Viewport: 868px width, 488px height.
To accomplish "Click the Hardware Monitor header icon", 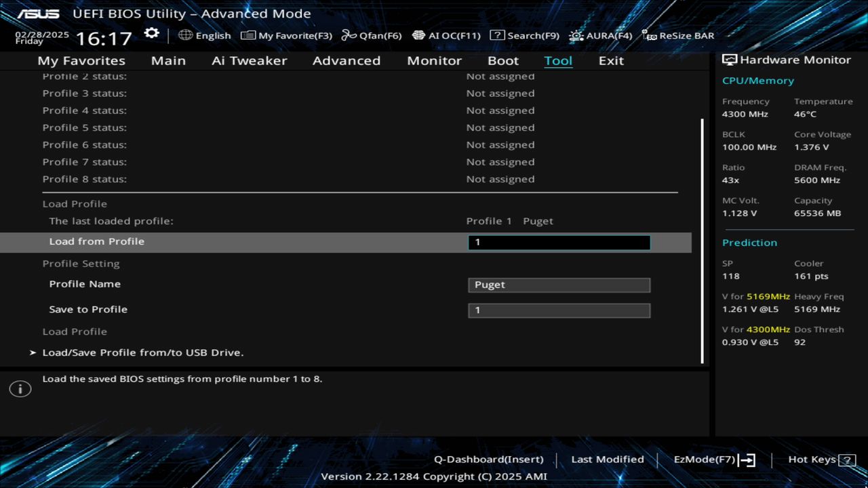I will coord(730,60).
